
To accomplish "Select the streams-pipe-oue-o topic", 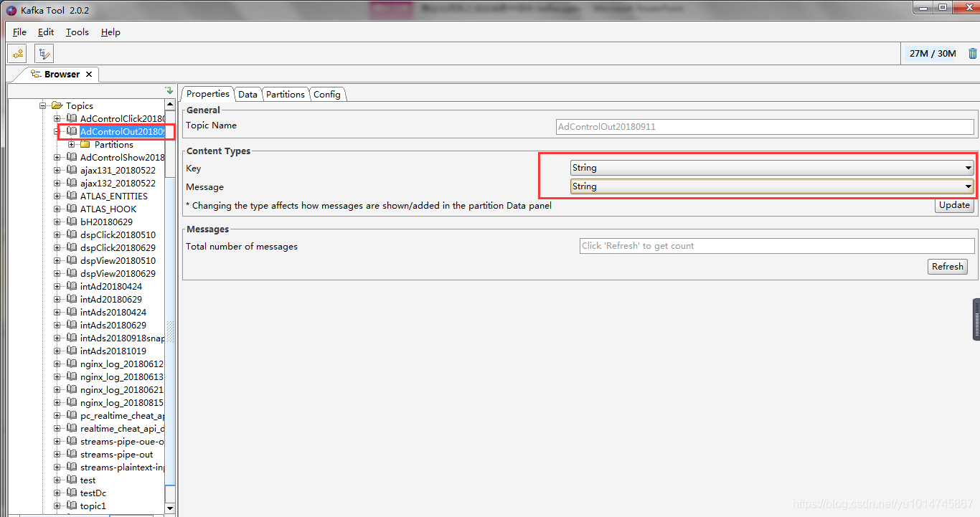I will [x=122, y=441].
